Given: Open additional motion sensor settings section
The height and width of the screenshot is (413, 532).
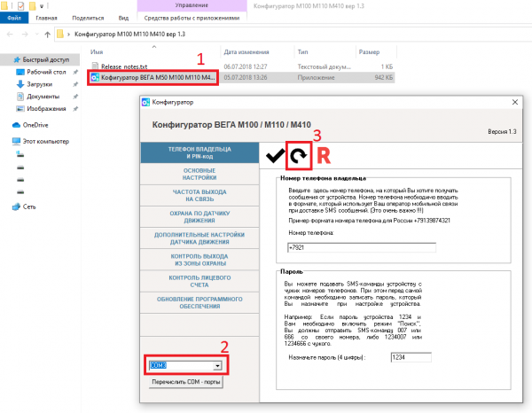Looking at the screenshot, I should click(x=199, y=238).
